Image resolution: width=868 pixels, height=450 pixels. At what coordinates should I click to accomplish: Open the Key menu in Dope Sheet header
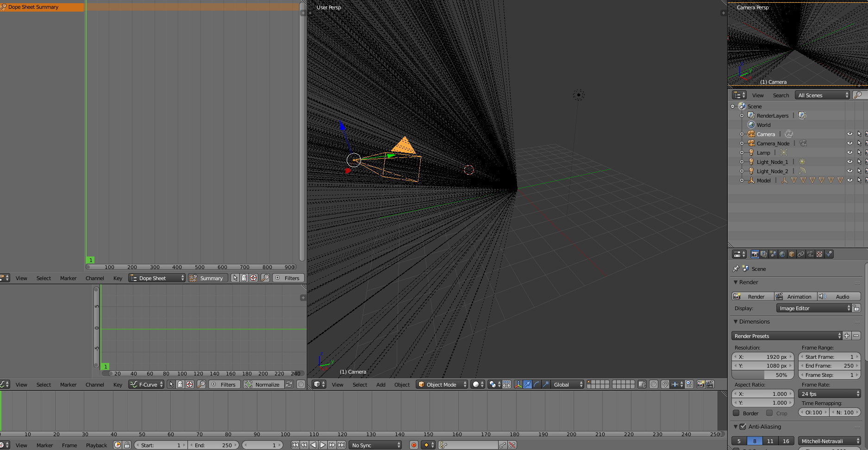118,278
